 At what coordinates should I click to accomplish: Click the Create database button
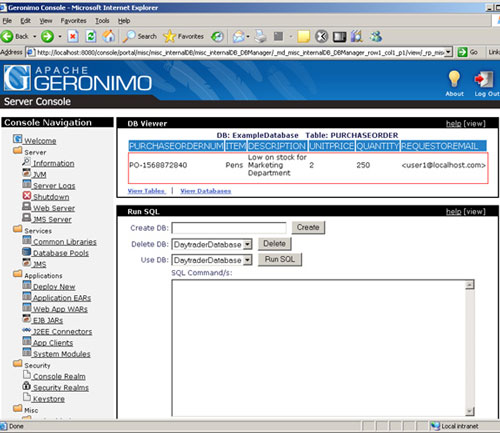[308, 227]
